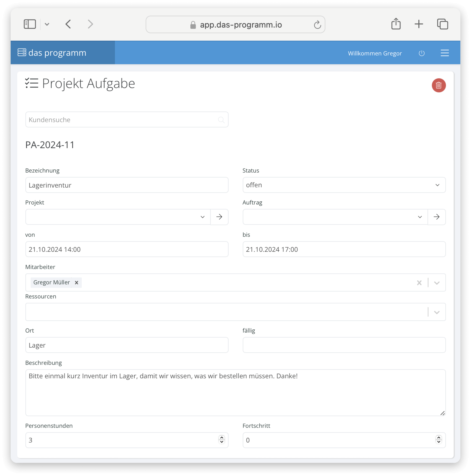Increase Personenstunden with up arrow
The height and width of the screenshot is (476, 471).
[x=221, y=438]
